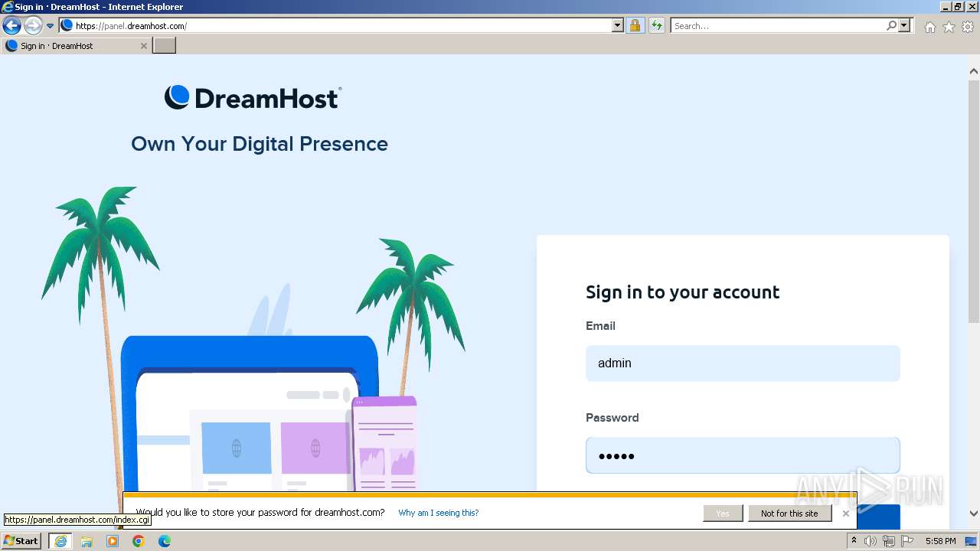The height and width of the screenshot is (551, 980).
Task: Click the vertical scrollbar thumb
Action: coord(974,203)
